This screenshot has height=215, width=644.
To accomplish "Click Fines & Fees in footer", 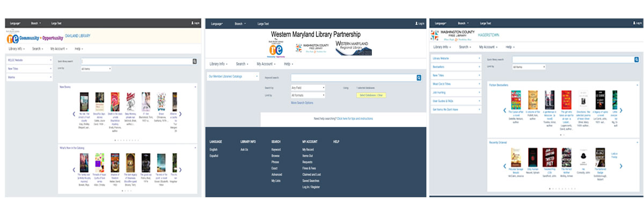I will 310,168.
